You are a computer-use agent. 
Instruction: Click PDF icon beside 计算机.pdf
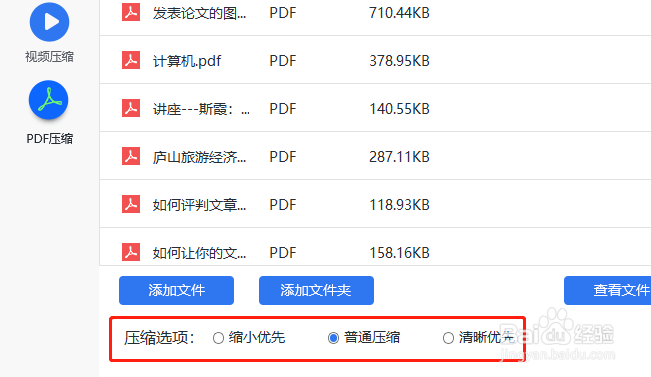point(131,61)
